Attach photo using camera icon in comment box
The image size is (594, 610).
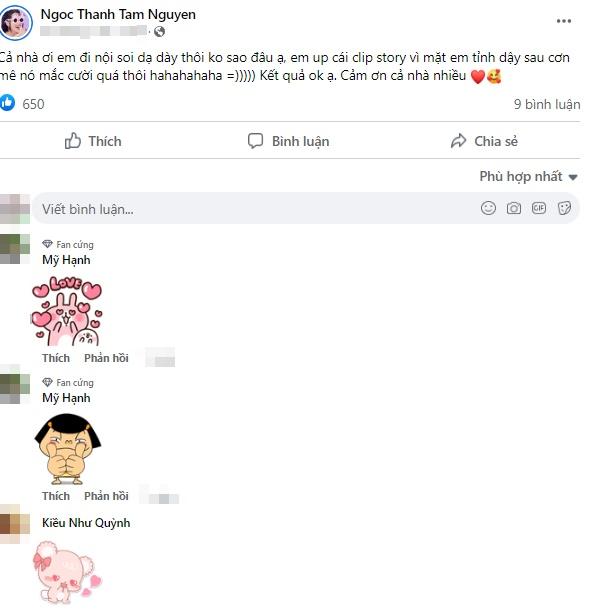[x=513, y=209]
